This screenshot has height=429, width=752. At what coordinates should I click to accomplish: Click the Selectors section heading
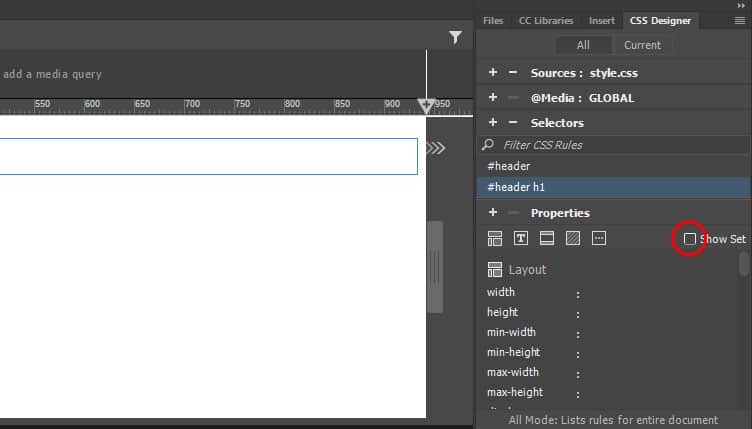coord(557,123)
